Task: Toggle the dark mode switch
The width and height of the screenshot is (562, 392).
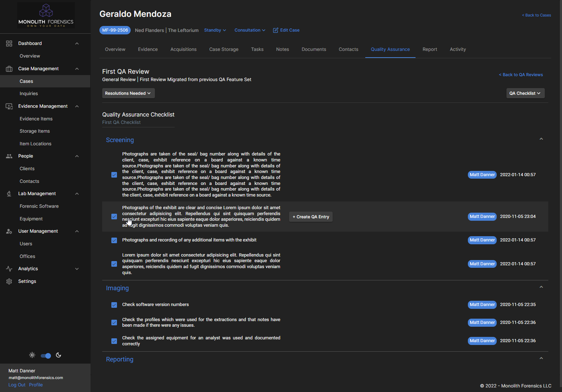Action: (x=45, y=355)
